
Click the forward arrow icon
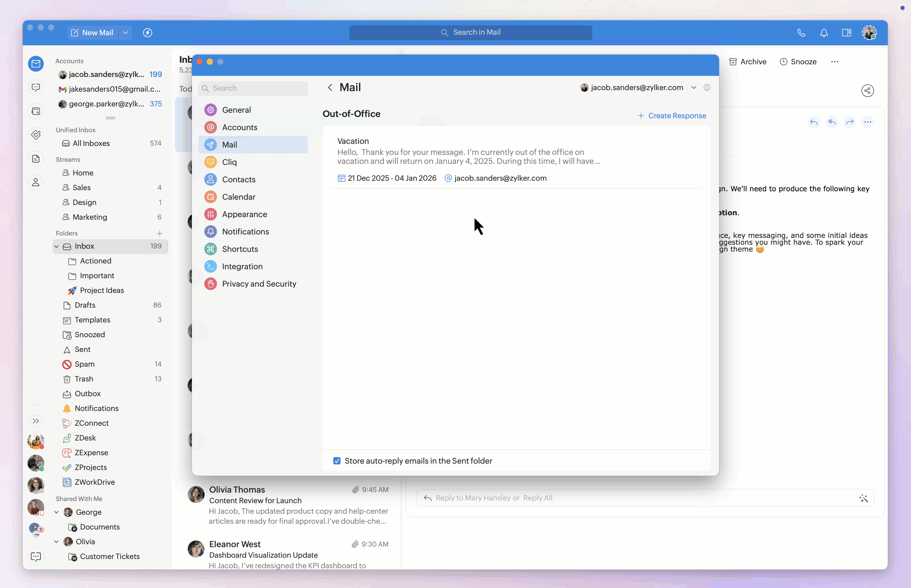(850, 122)
